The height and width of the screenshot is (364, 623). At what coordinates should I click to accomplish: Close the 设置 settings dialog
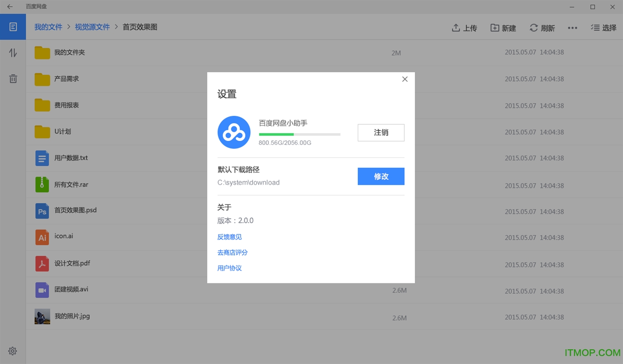pyautogui.click(x=405, y=79)
